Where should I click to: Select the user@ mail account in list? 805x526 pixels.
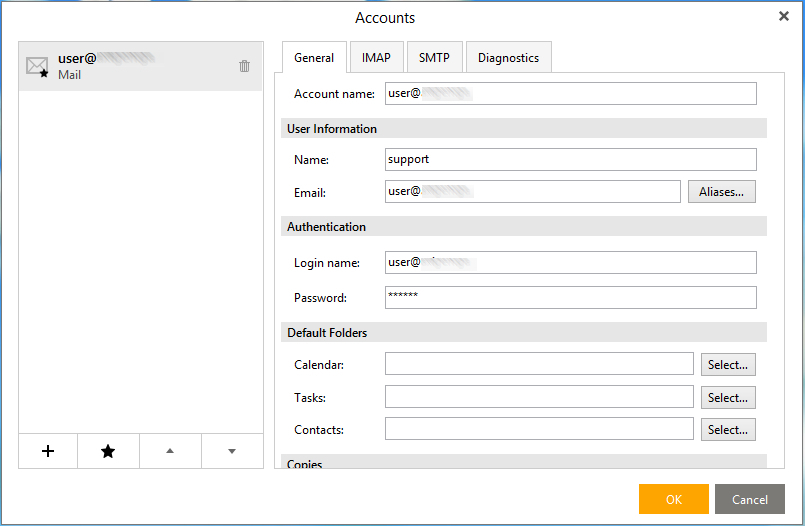[130, 67]
